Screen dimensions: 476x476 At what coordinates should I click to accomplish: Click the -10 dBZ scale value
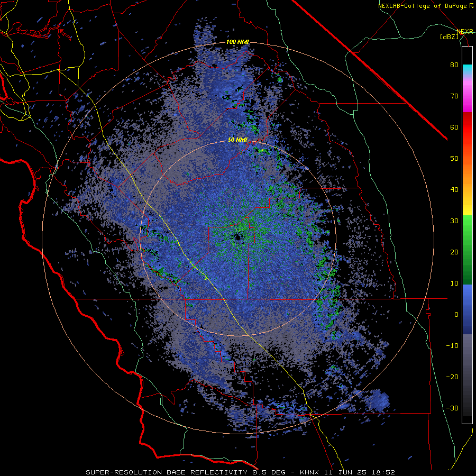[452, 346]
